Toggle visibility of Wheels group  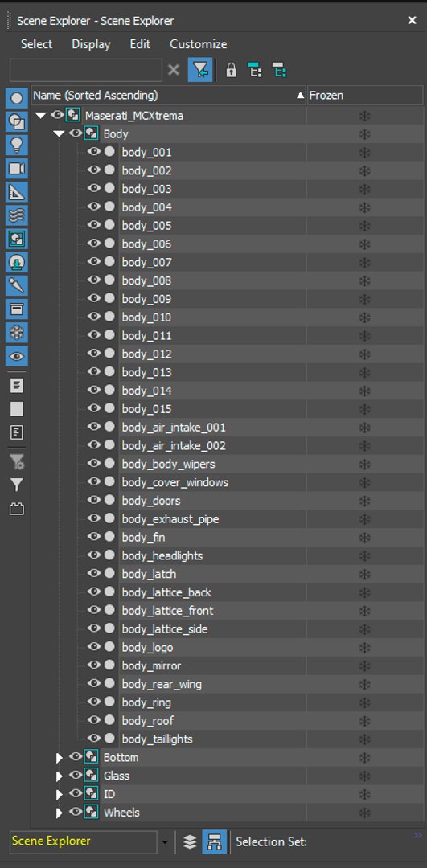coord(76,812)
